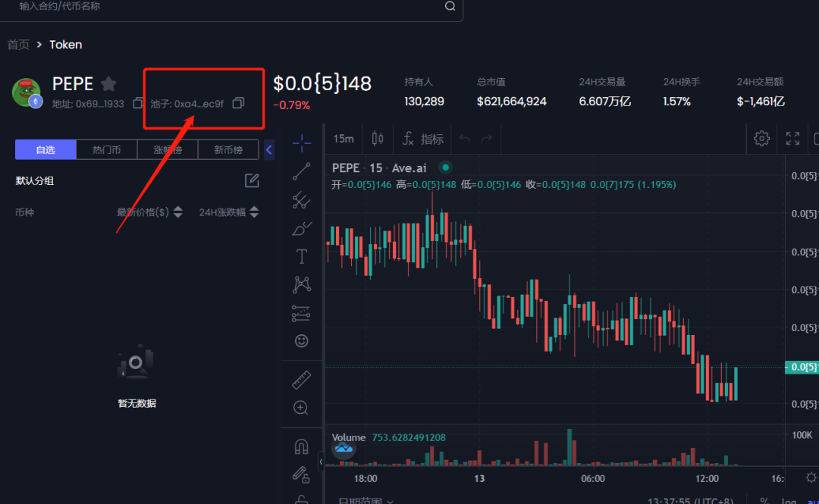Image resolution: width=819 pixels, height=504 pixels.
Task: Switch to the 新币榜 tab
Action: coord(228,149)
